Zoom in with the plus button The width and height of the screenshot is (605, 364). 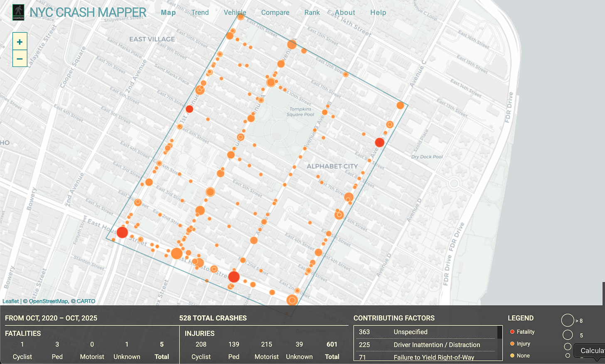[20, 42]
